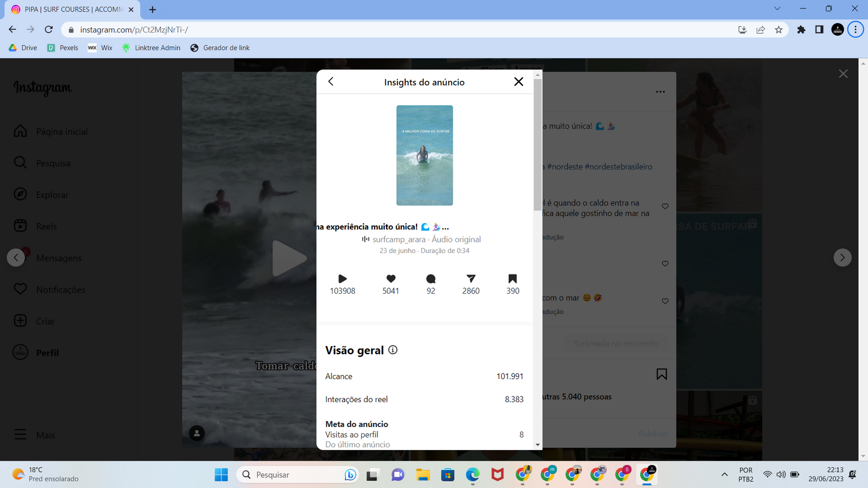This screenshot has width=868, height=488.
Task: Click Criar plus icon in sidebar
Action: point(20,321)
